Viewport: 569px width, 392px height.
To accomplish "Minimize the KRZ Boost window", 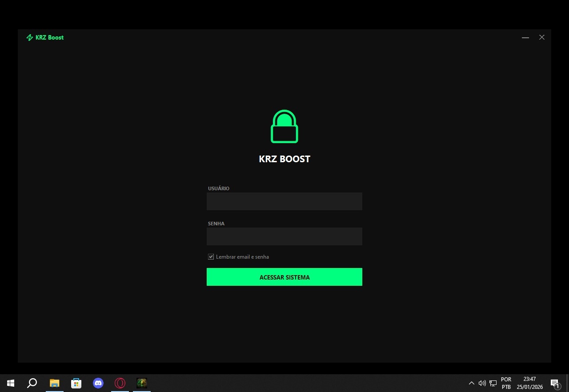I will tap(525, 38).
